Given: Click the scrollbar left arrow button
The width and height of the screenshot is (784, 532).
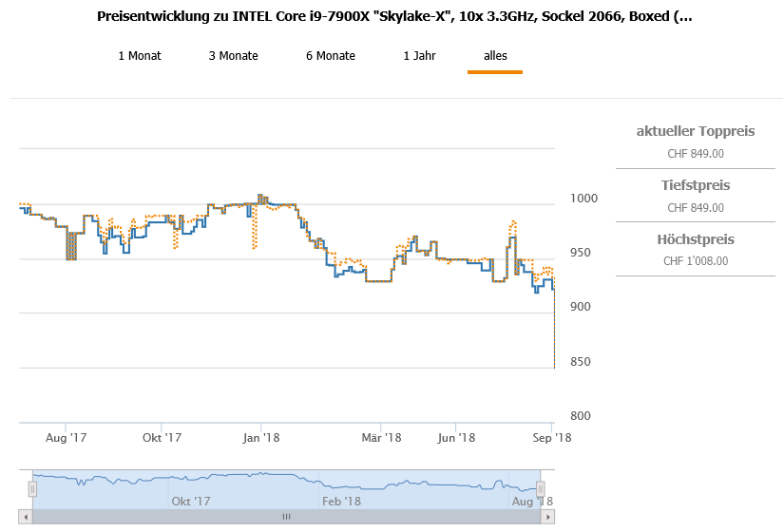Looking at the screenshot, I should (25, 517).
